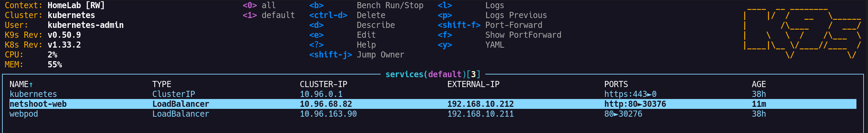868x133 pixels.
Task: Click the 38h age in kubernetes row
Action: tap(759, 94)
